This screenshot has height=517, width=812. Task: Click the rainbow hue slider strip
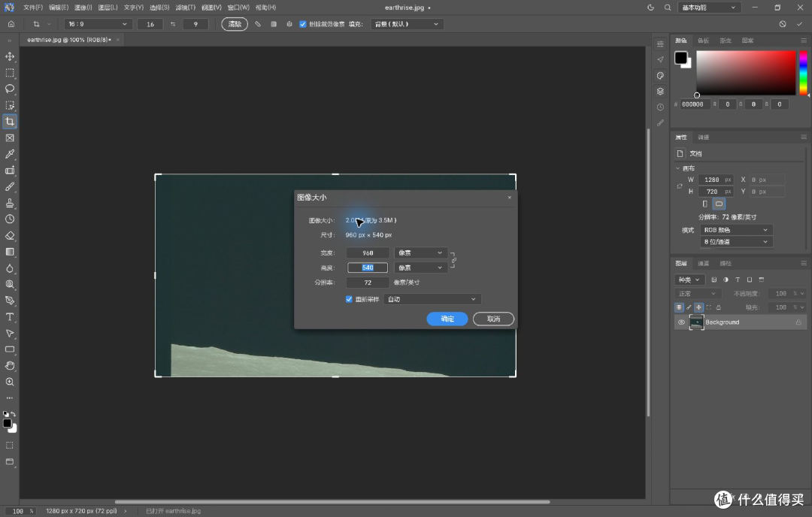803,73
